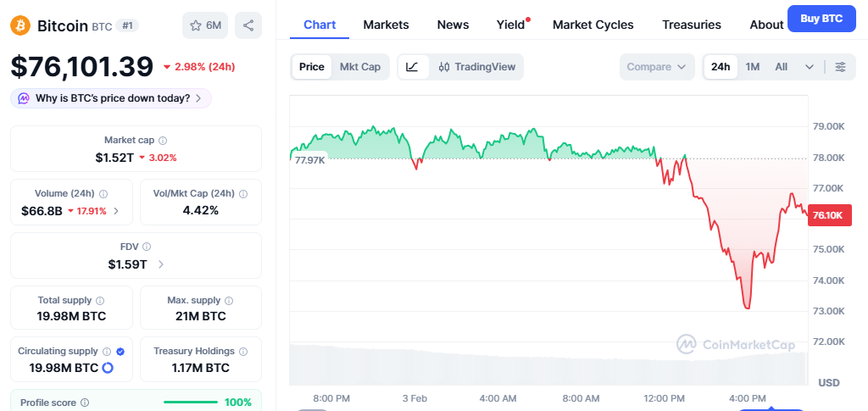
Task: Click the $1.52T market cap value
Action: coord(114,158)
